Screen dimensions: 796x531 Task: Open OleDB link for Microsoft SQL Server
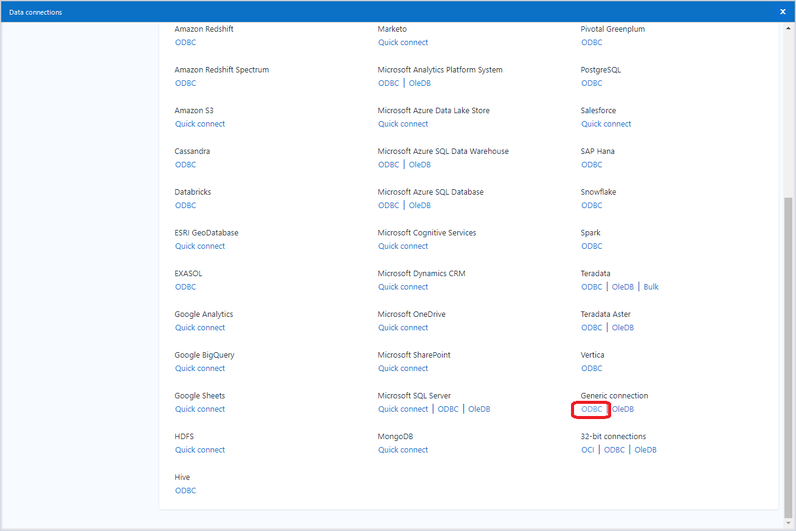pyautogui.click(x=479, y=409)
